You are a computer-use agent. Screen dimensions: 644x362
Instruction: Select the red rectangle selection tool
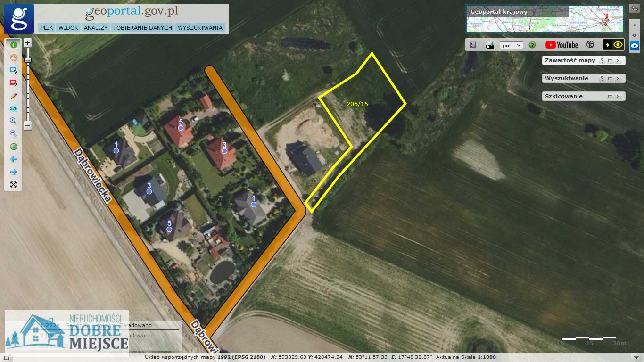point(13,82)
